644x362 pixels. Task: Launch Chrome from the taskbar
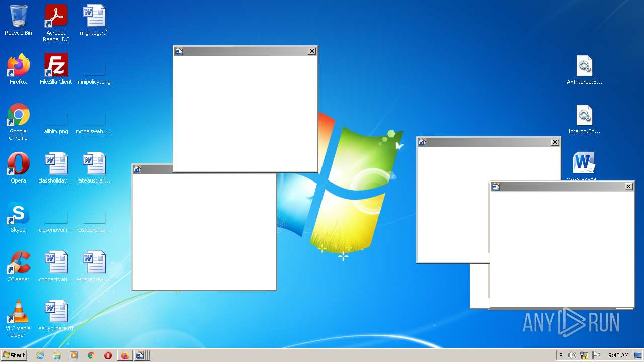tap(91, 355)
